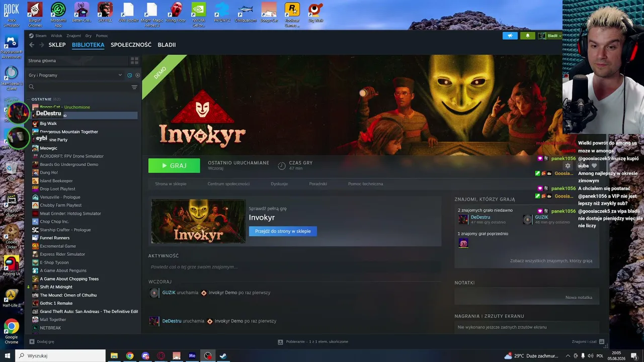Select NETBREAK in the library list
Screen dimensions: 644x362
50,328
